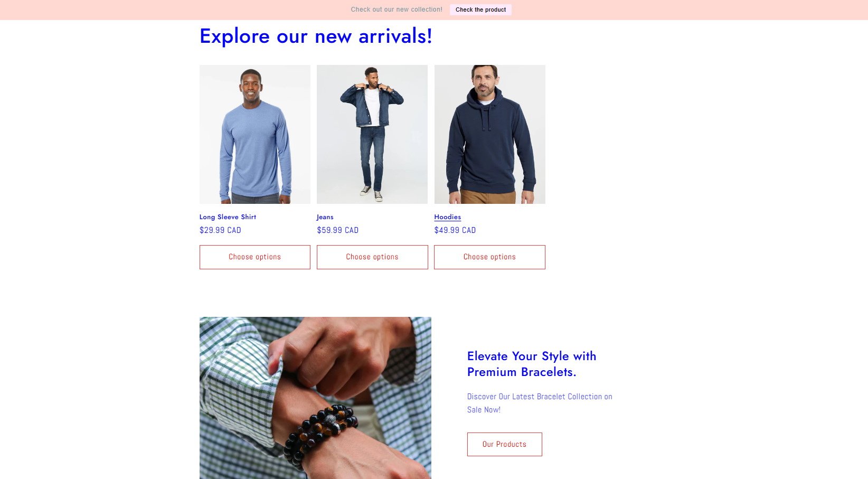
Task: Click the "Long Sleeve Shirt" product title
Action: point(228,217)
